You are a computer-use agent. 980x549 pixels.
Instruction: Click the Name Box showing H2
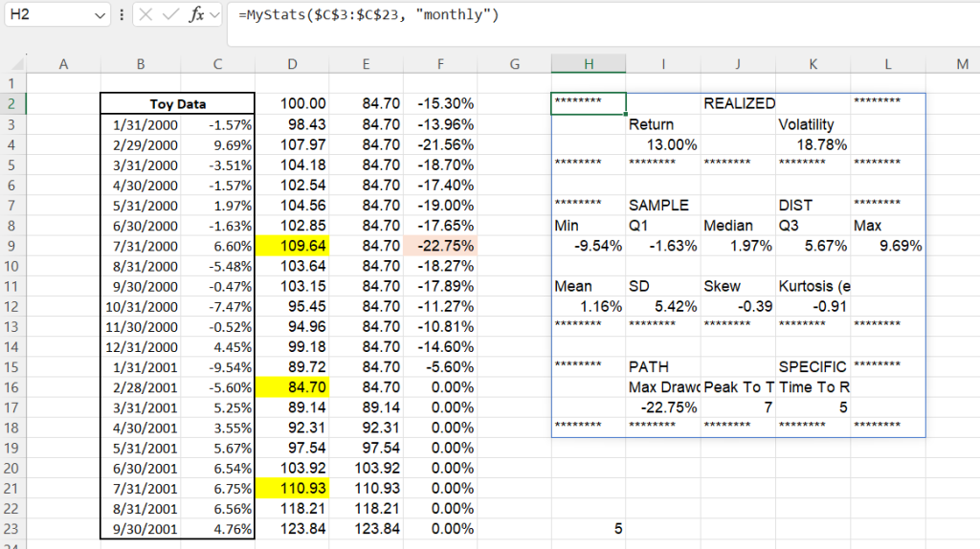[48, 16]
